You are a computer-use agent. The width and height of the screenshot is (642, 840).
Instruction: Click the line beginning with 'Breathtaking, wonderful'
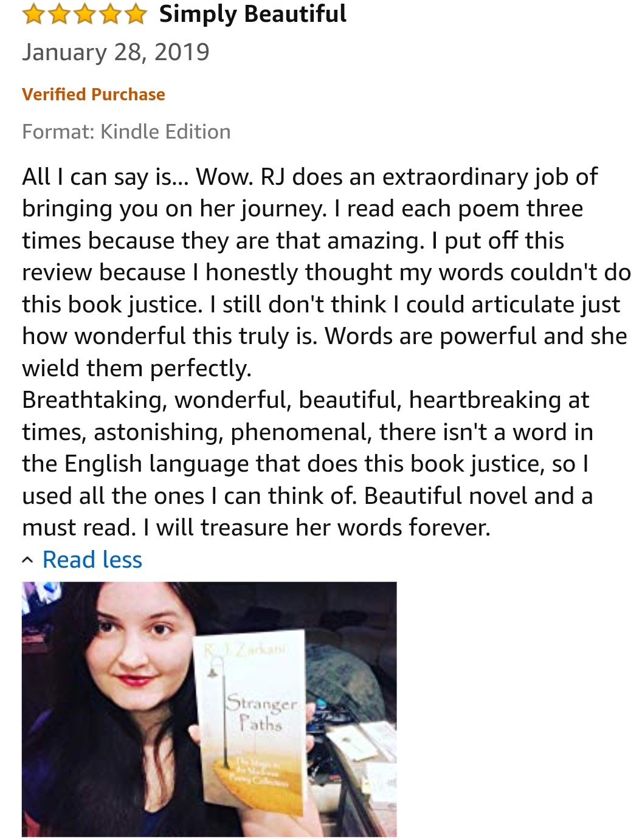(305, 400)
